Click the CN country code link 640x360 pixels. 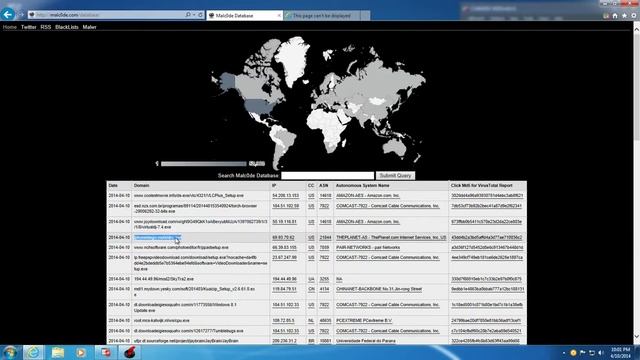click(311, 289)
